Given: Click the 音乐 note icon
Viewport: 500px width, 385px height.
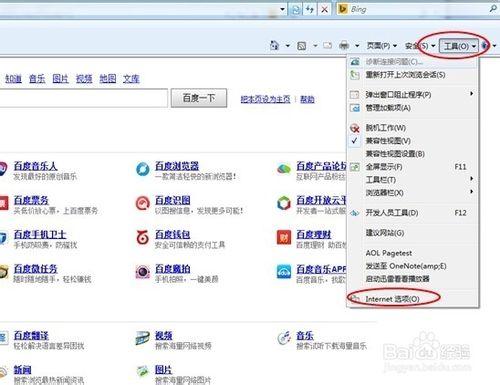Looking at the screenshot, I should click(x=284, y=338).
